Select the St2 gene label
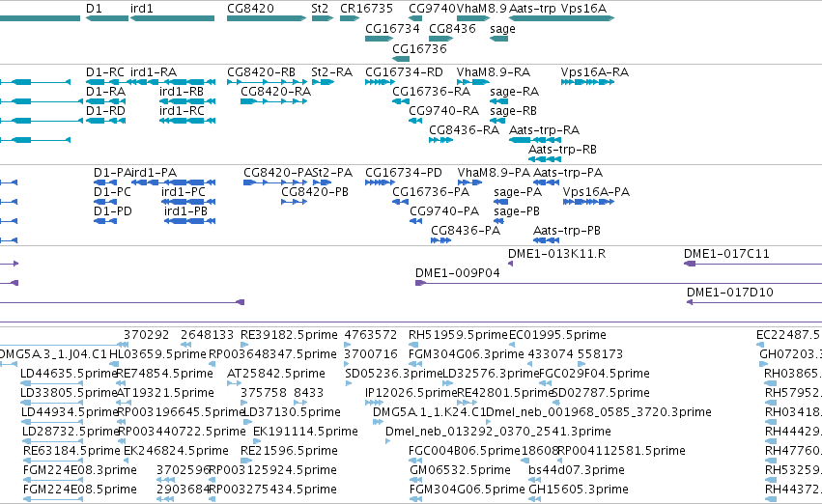This screenshot has height=504, width=822. tap(320, 9)
